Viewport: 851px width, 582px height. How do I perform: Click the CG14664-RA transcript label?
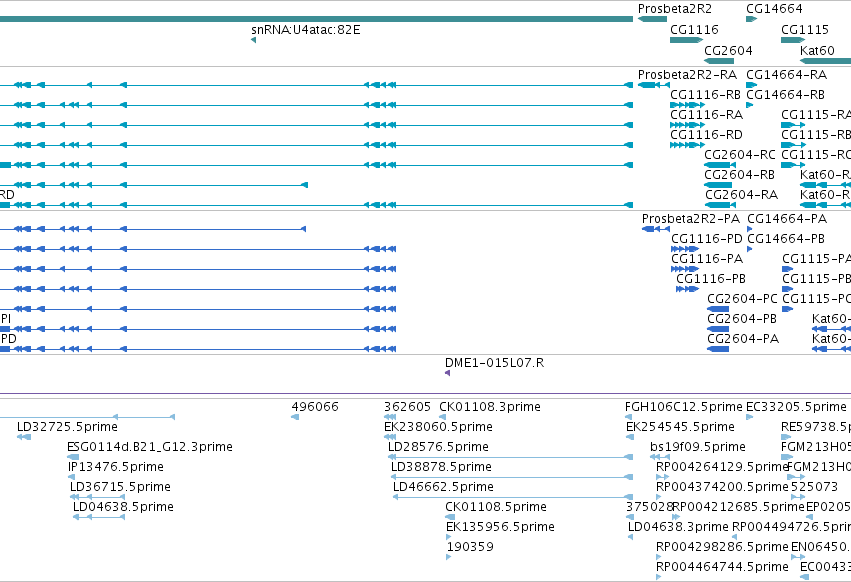point(786,75)
